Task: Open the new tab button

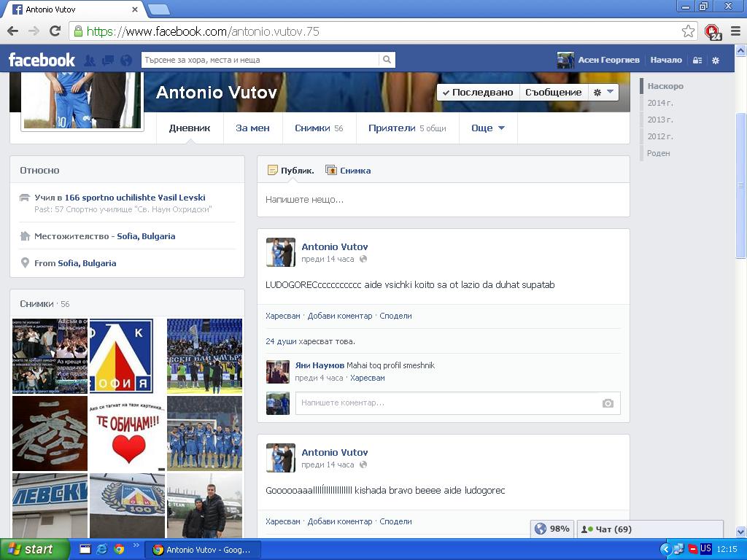Action: pos(158,9)
